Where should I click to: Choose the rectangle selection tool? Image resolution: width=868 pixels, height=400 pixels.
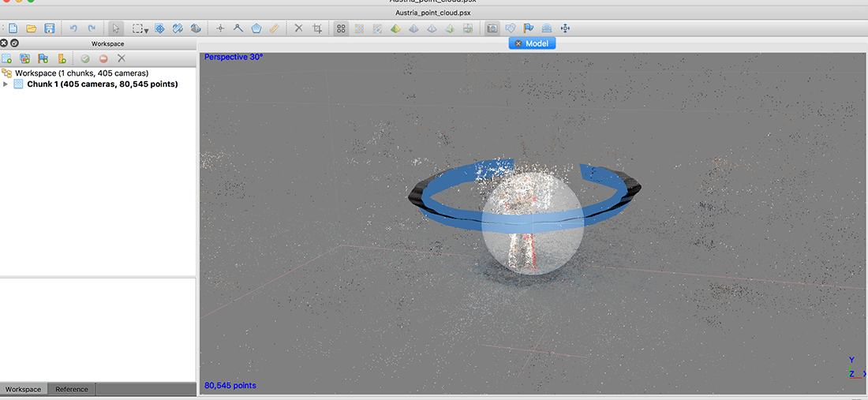(137, 28)
